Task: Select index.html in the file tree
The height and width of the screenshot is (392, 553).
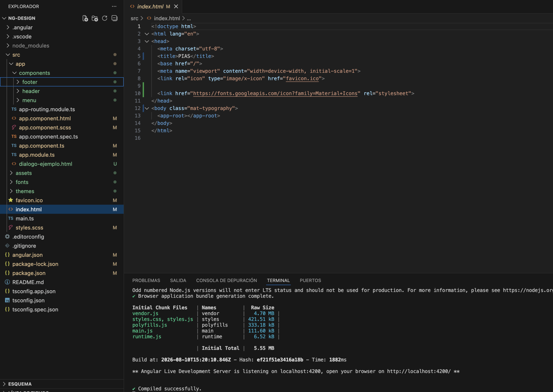Action: (x=62, y=209)
